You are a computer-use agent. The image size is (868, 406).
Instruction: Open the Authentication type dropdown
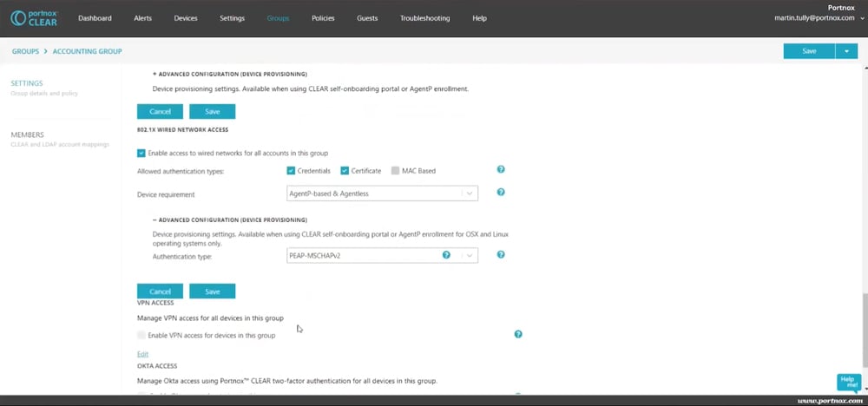382,256
